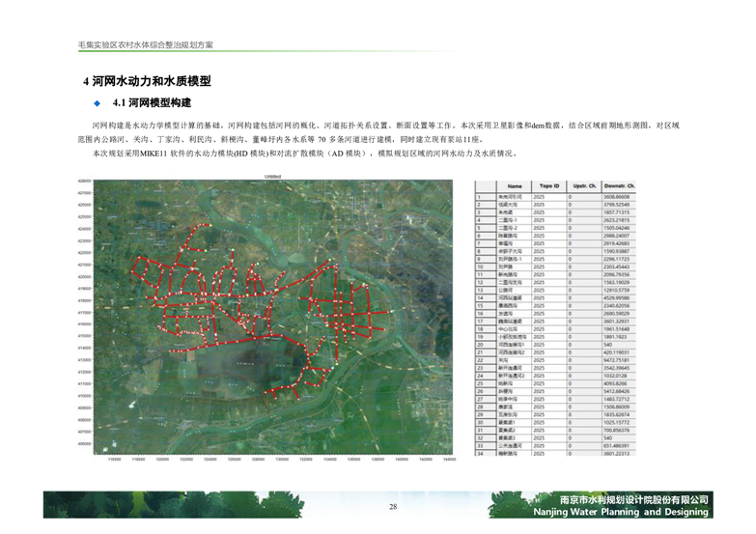756x534 pixels.
Task: Click the page number 28 in footer
Action: pyautogui.click(x=393, y=507)
